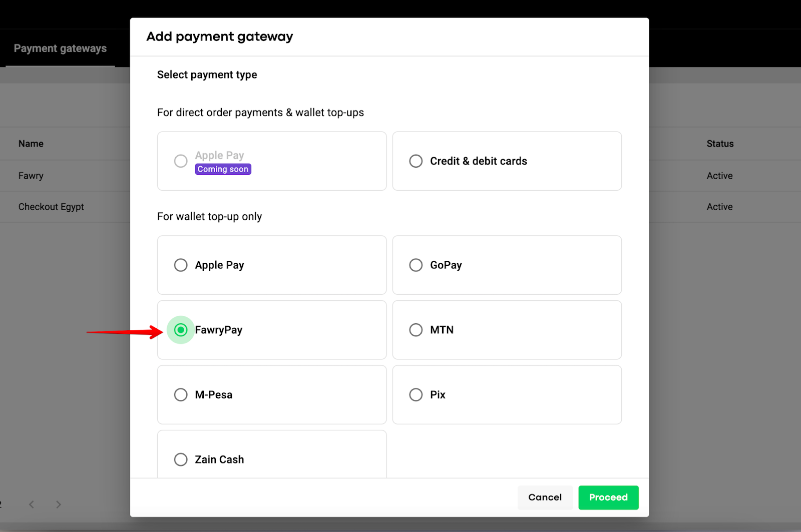This screenshot has height=532, width=801.
Task: Select the M-Pesa radio button
Action: 181,395
